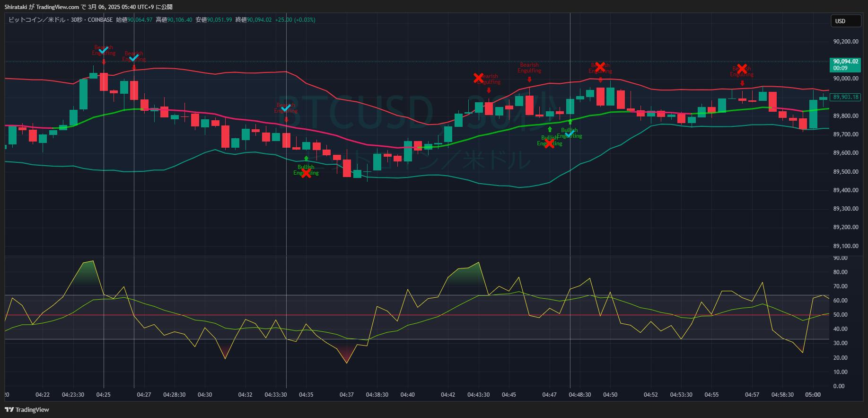Click the 04:48:30 time axis label

coord(580,395)
